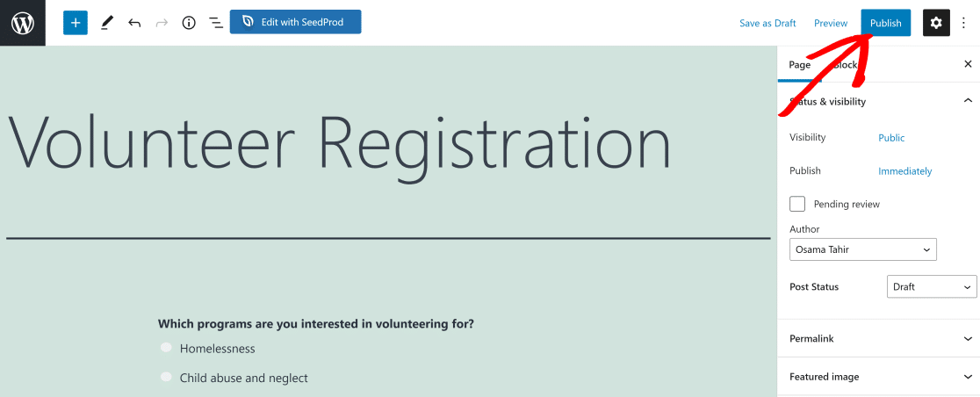
Task: Open the Author dropdown Osama Tahir
Action: (862, 249)
